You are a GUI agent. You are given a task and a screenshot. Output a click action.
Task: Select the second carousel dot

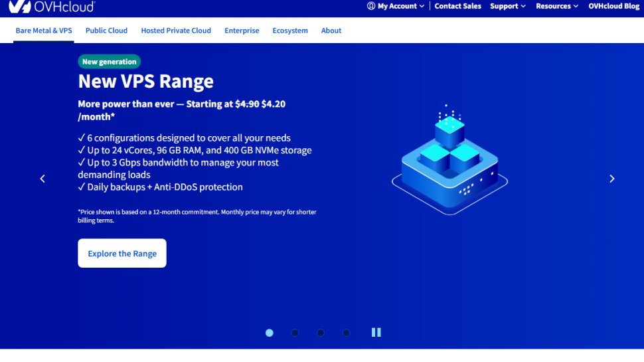295,333
